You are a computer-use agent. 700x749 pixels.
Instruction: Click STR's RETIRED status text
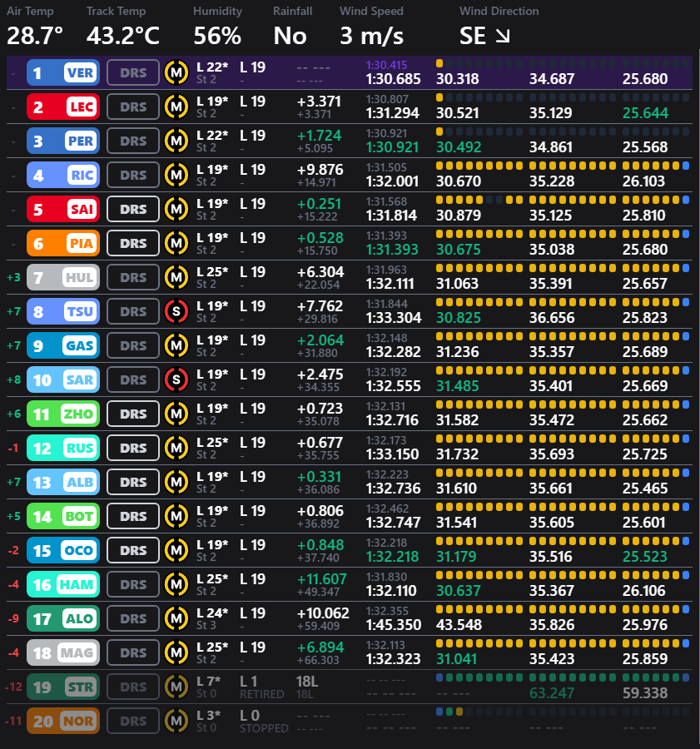(262, 694)
